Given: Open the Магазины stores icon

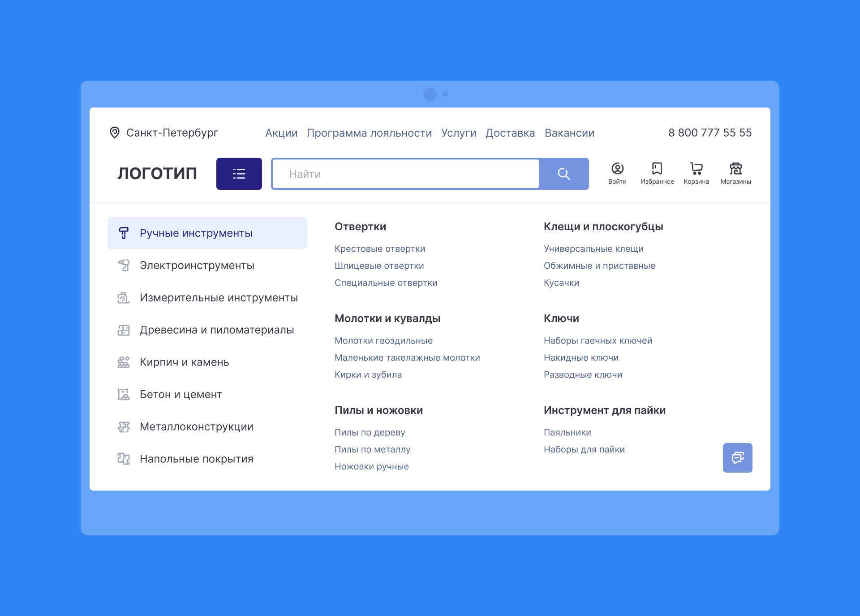Looking at the screenshot, I should point(736,169).
